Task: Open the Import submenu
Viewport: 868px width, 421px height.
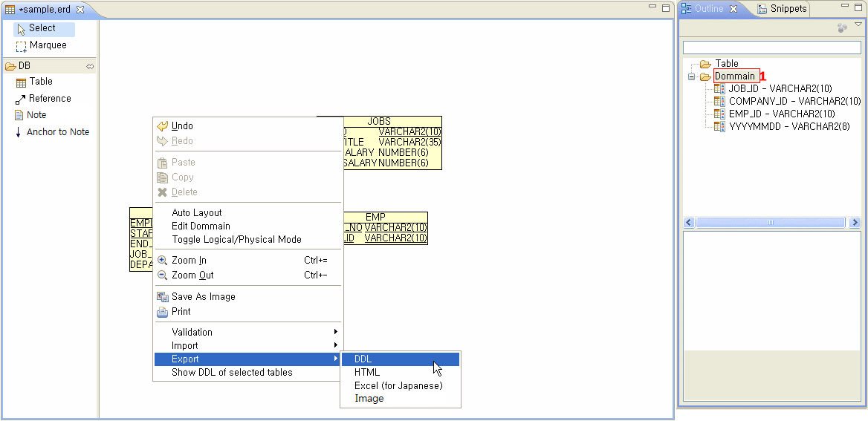Action: 185,346
